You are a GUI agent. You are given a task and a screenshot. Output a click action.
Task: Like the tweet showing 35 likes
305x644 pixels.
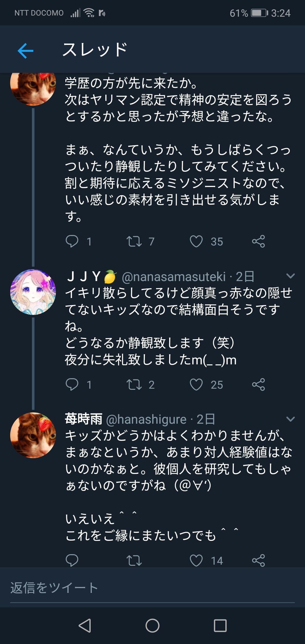(196, 241)
